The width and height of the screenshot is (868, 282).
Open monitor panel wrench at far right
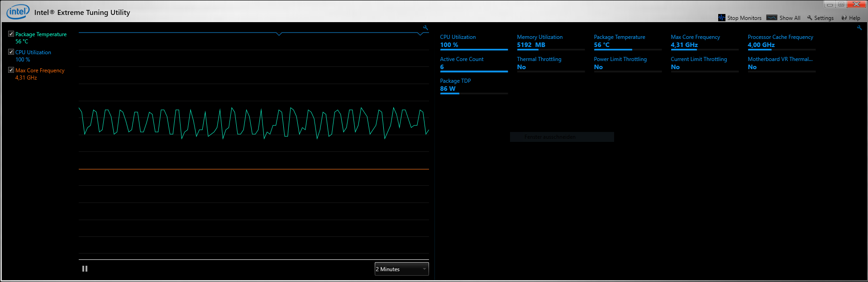[x=859, y=28]
